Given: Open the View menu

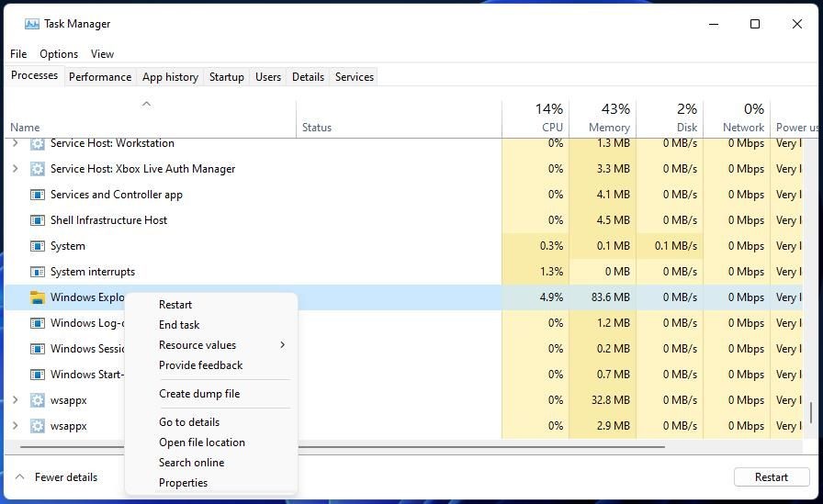Looking at the screenshot, I should click(x=102, y=54).
